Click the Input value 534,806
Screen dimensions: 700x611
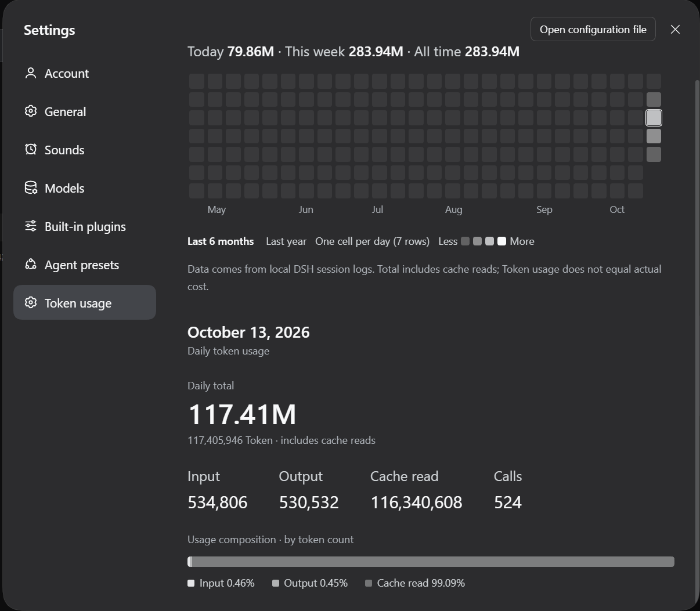[218, 502]
